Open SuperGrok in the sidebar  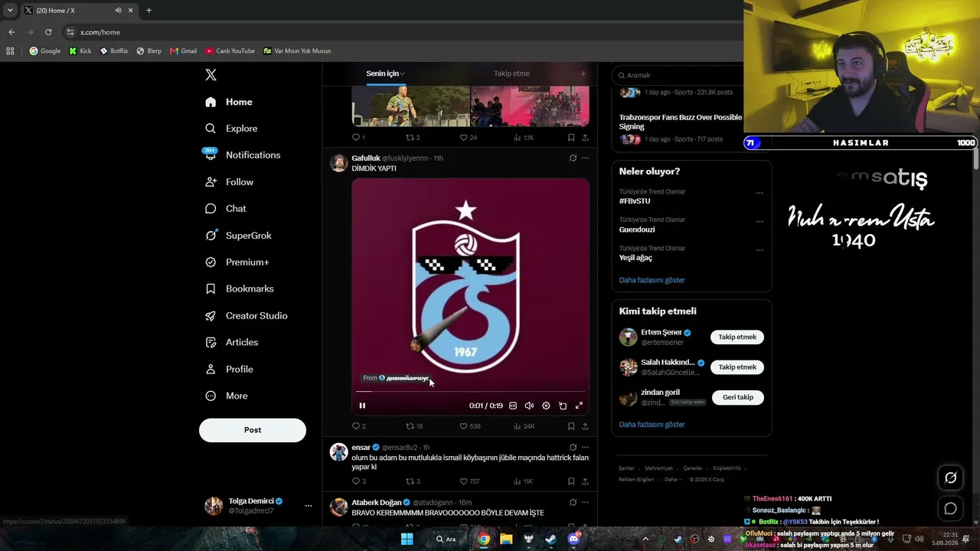pyautogui.click(x=238, y=236)
